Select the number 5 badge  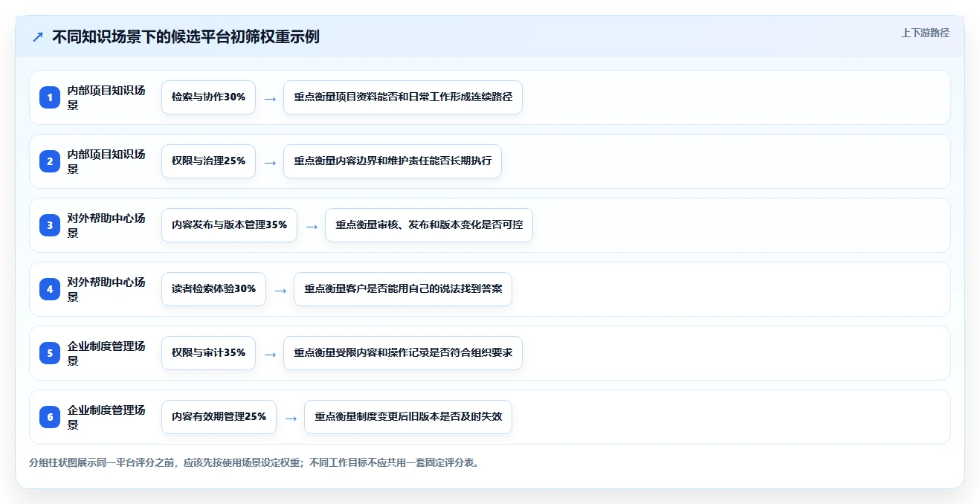pyautogui.click(x=50, y=353)
